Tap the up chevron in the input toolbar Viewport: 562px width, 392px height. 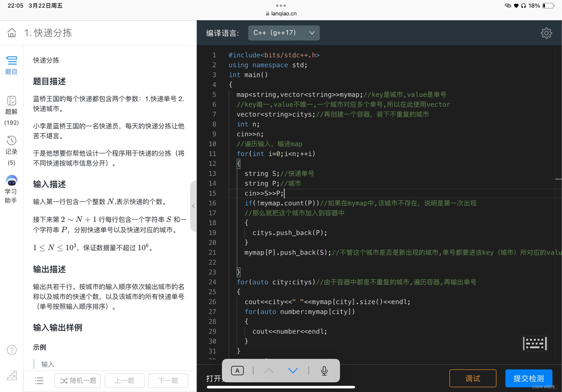pos(269,371)
